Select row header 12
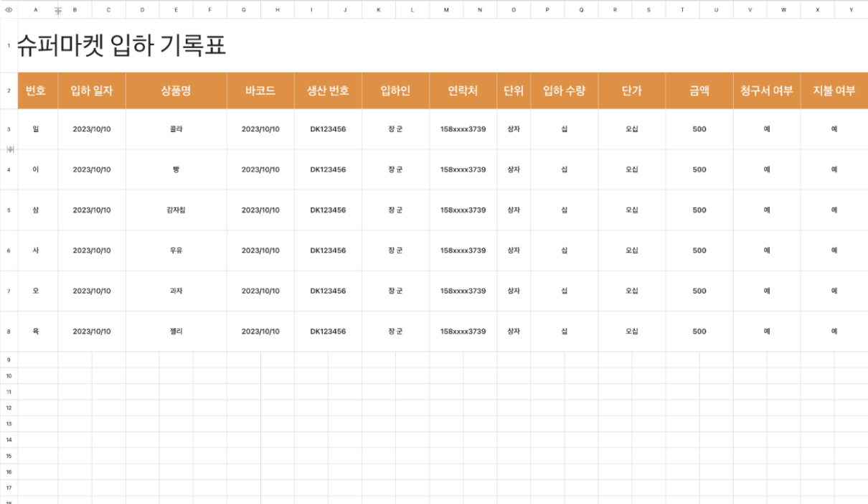The height and width of the screenshot is (504, 868). click(x=9, y=408)
